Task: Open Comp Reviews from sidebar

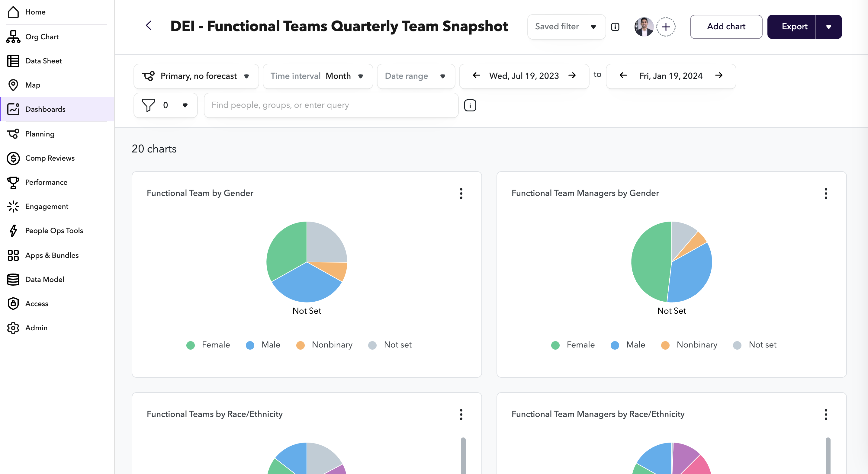Action: click(x=50, y=158)
